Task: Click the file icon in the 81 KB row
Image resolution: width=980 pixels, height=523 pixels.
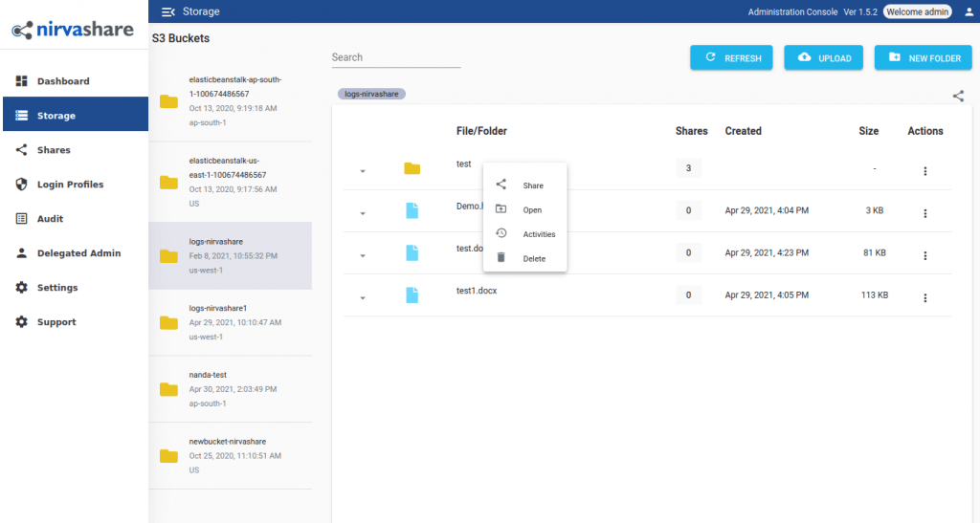Action: 412,252
